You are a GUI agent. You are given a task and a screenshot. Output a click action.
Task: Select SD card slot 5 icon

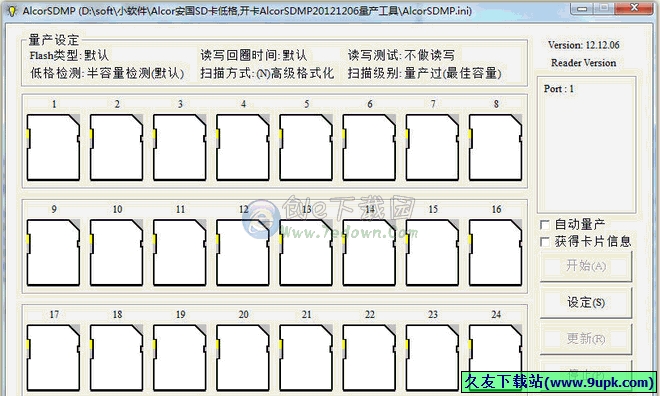(x=306, y=147)
